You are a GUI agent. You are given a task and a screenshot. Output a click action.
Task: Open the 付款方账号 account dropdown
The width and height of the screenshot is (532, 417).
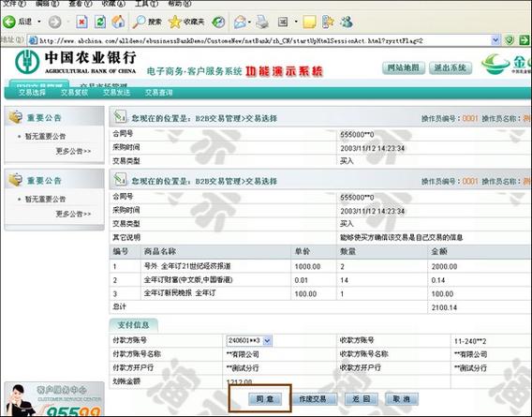(x=267, y=340)
